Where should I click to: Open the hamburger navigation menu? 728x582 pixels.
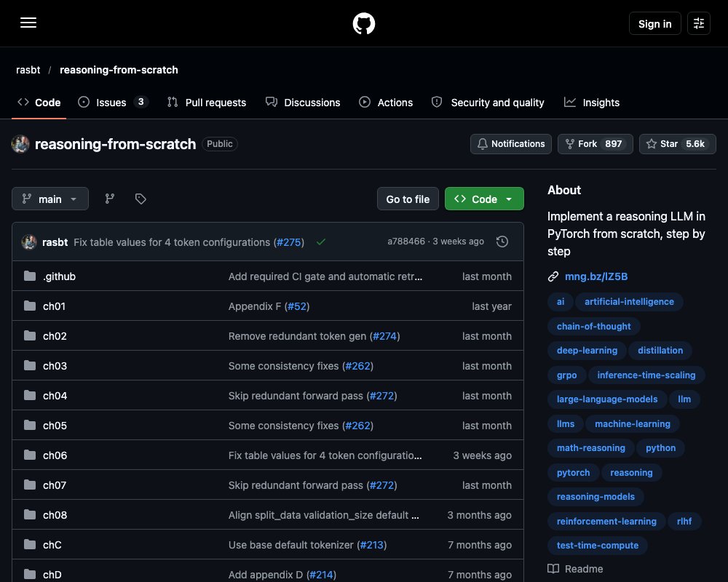click(x=28, y=23)
